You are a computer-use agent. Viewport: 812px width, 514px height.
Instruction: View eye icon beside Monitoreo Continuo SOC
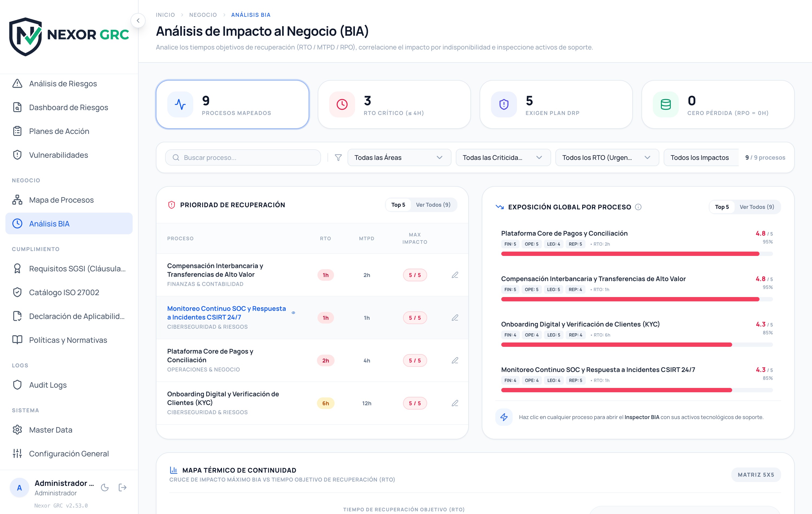293,313
